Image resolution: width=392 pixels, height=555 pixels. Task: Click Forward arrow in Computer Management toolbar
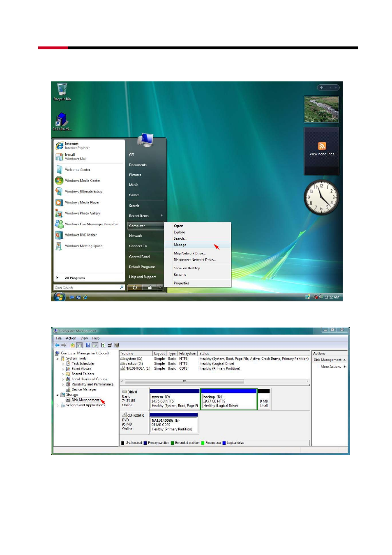pos(64,345)
